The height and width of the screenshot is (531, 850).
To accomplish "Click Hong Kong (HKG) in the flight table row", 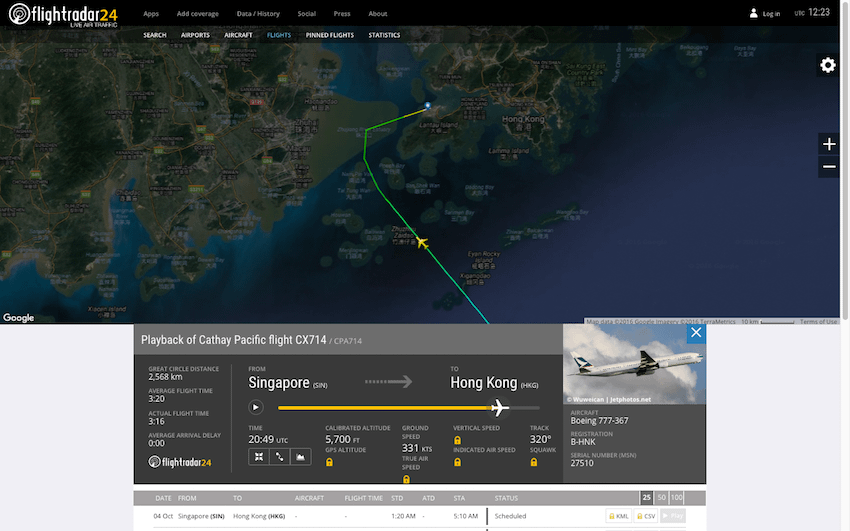I will point(259,516).
